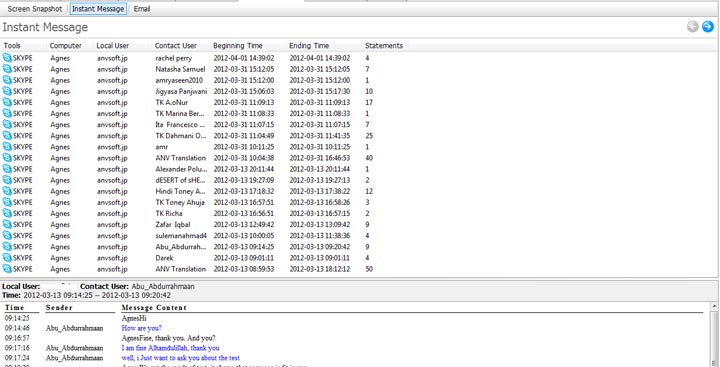Click the message pane scroll up arrow

[x=714, y=305]
